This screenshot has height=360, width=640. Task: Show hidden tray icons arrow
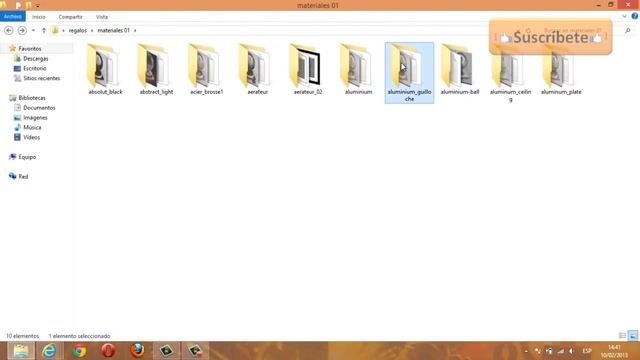[526, 351]
